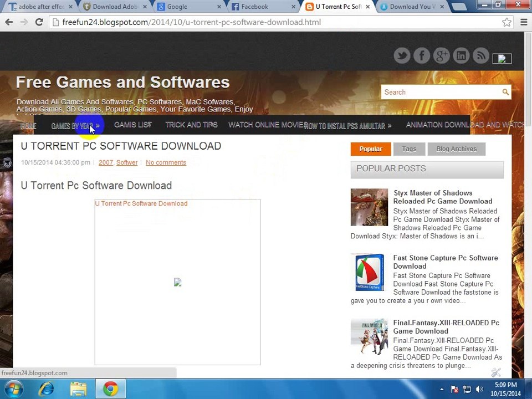This screenshot has width=532, height=399.
Task: Open WATCH ONLINE MOVIES menu item
Action: (x=268, y=125)
